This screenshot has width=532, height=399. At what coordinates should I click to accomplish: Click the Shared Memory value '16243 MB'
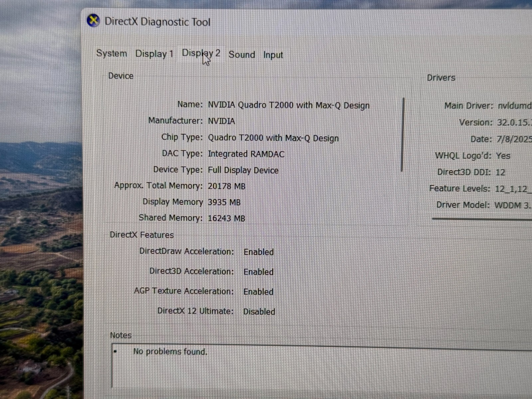pos(226,218)
